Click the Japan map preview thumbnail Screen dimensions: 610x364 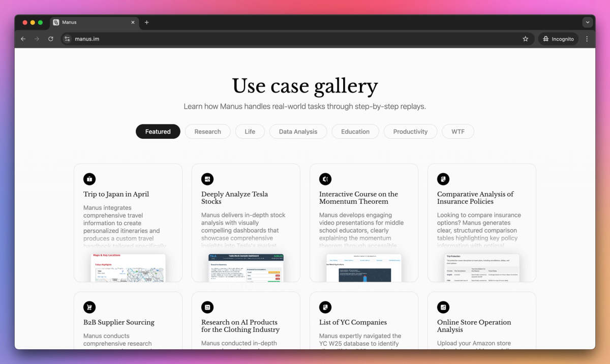tap(128, 268)
